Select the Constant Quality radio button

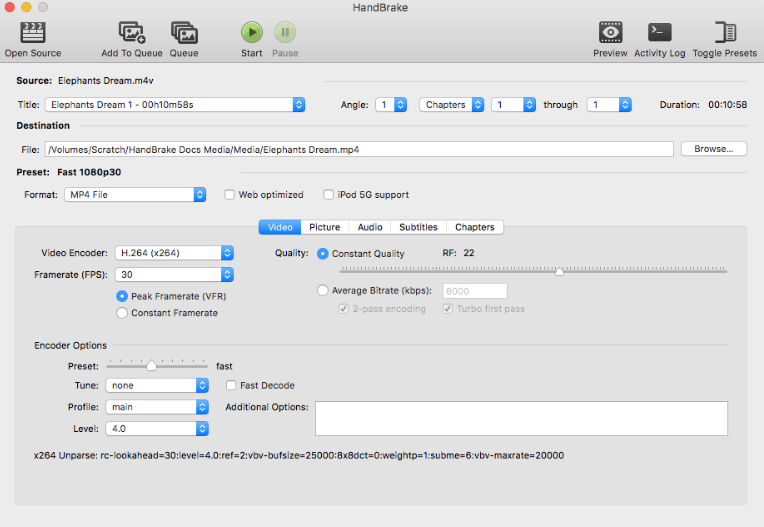(323, 254)
